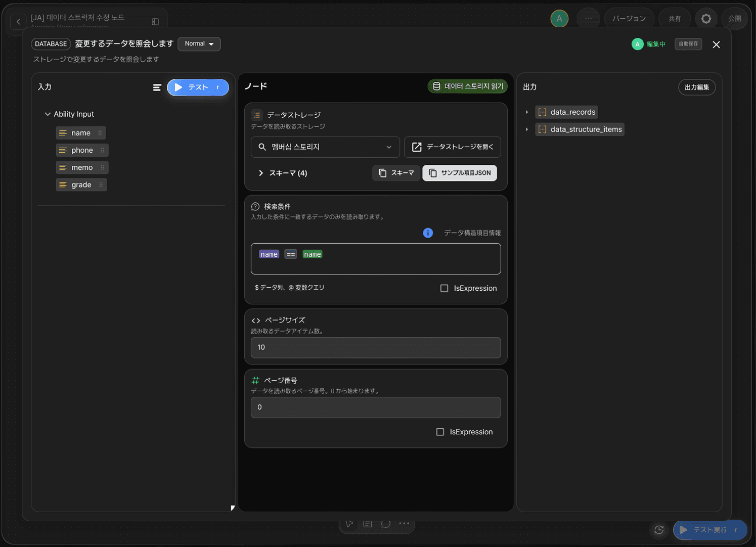Select the data_structure_items output item
The height and width of the screenshot is (547, 756).
(580, 129)
